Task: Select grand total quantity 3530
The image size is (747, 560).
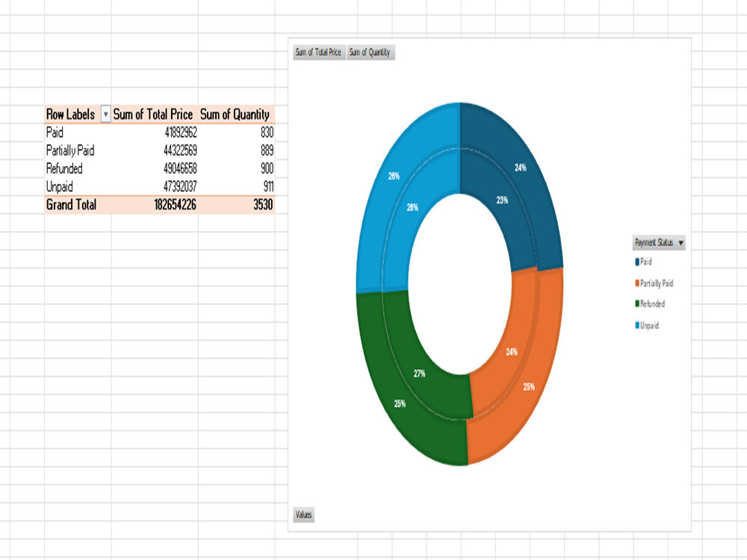Action: pyautogui.click(x=237, y=205)
